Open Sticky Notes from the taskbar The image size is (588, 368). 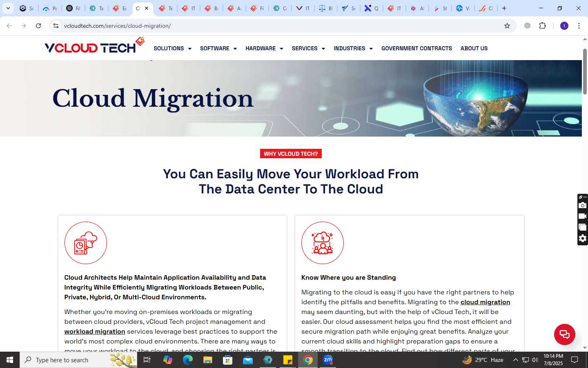point(288,360)
